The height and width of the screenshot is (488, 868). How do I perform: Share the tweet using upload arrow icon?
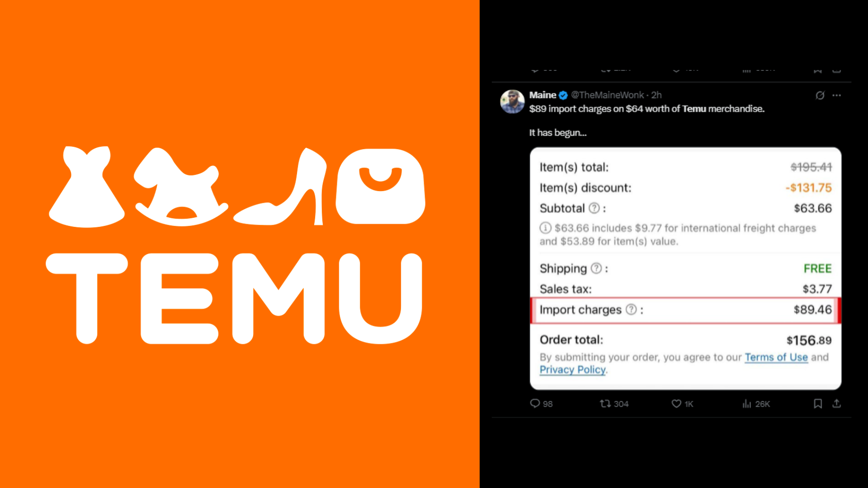tap(837, 404)
